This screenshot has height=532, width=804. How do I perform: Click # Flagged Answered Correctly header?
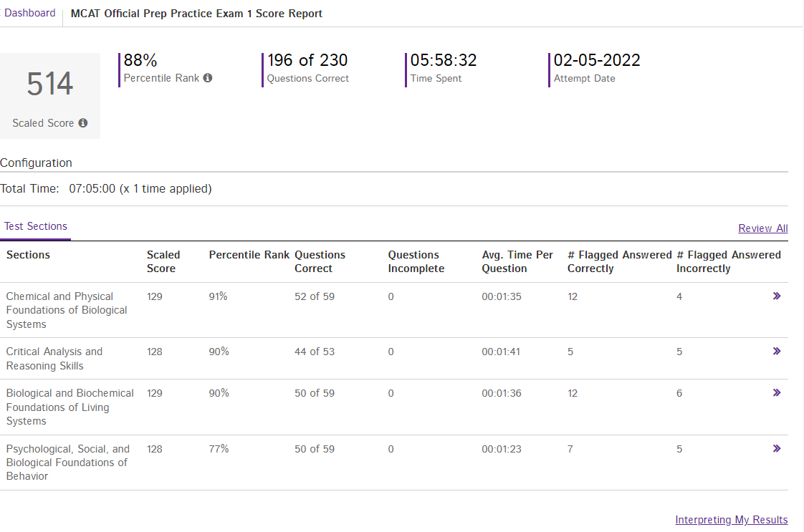tap(619, 261)
